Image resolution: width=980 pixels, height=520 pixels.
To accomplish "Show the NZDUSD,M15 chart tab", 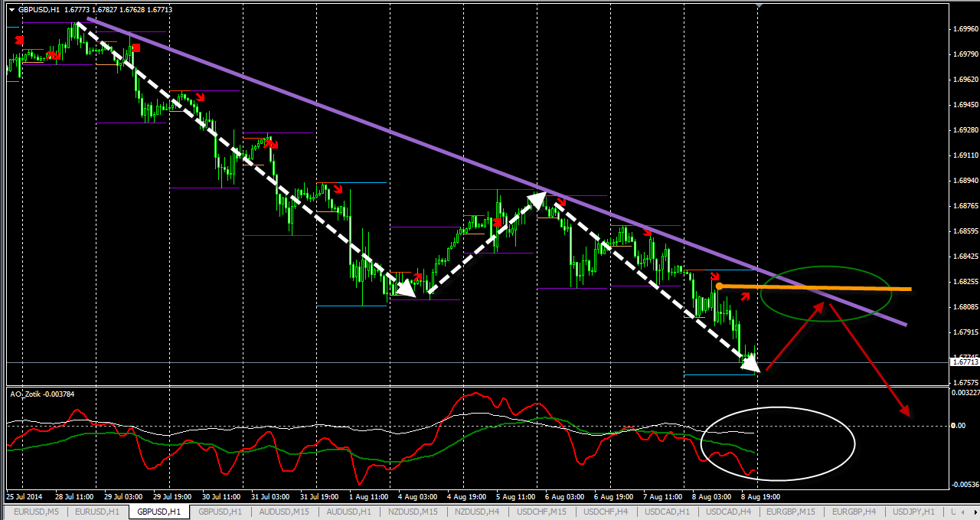I will 413,511.
